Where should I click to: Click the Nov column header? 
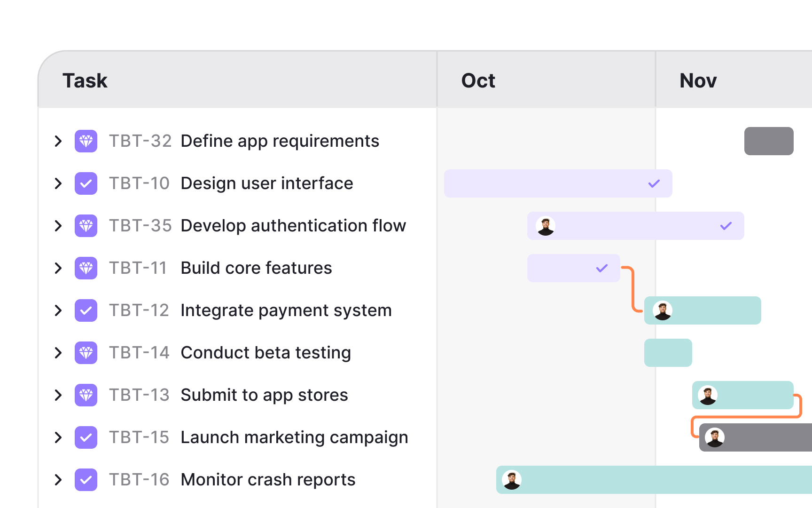[x=697, y=80]
